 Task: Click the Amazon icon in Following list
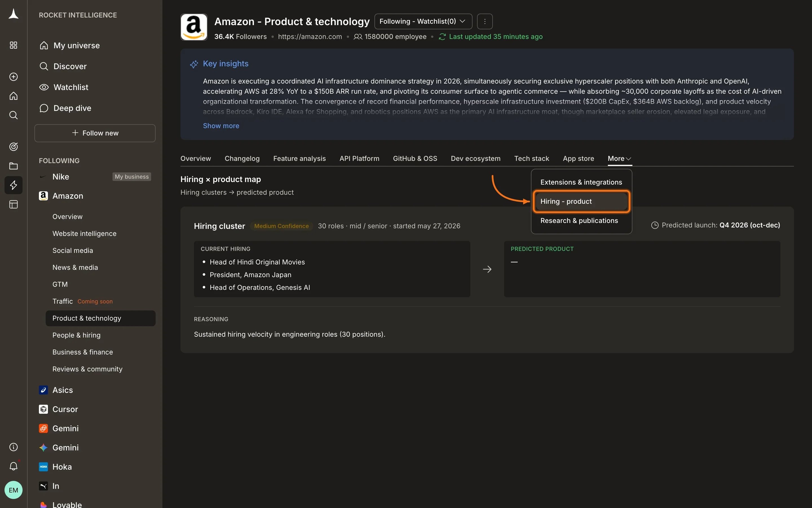43,196
